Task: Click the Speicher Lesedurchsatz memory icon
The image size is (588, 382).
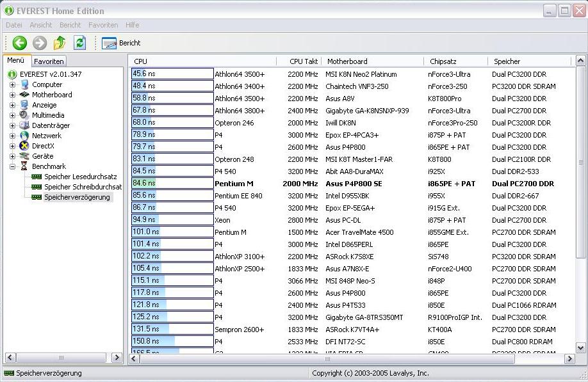Action: 37,177
